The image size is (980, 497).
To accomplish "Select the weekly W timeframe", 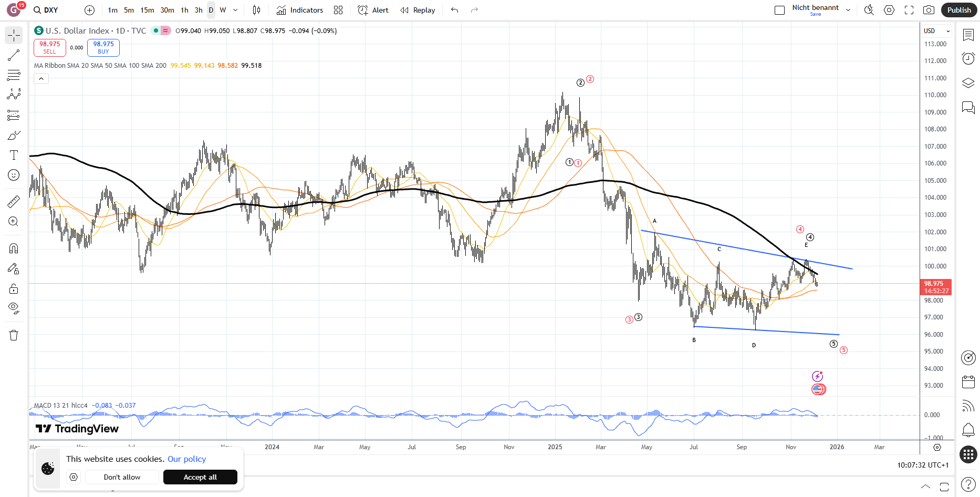I will 223,10.
